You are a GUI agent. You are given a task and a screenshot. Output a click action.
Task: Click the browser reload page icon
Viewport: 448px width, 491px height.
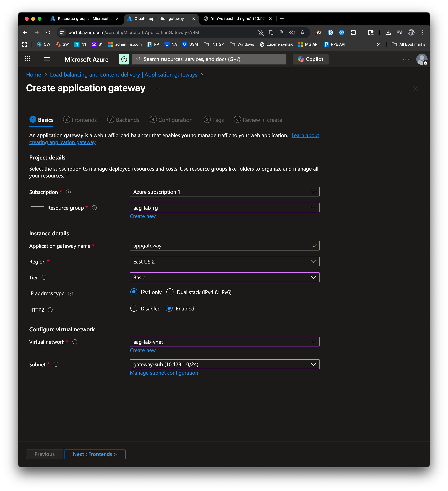[x=48, y=32]
